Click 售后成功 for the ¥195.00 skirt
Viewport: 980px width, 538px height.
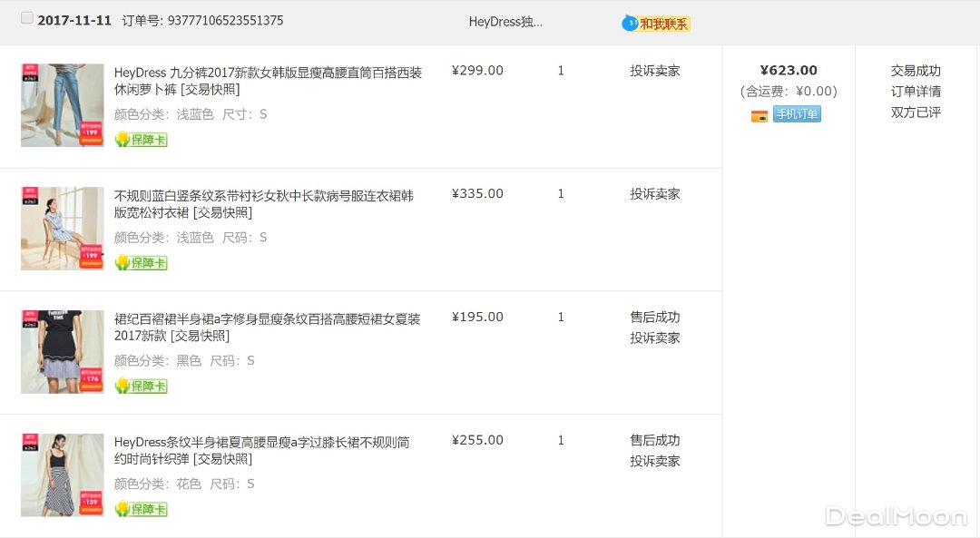coord(655,318)
